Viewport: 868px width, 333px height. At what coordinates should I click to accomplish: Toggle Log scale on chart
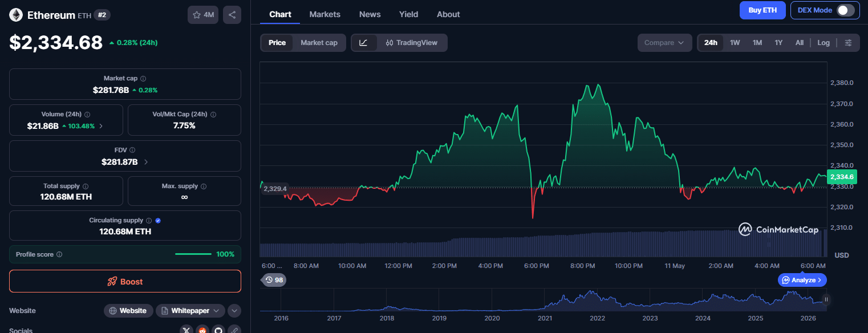pyautogui.click(x=824, y=43)
